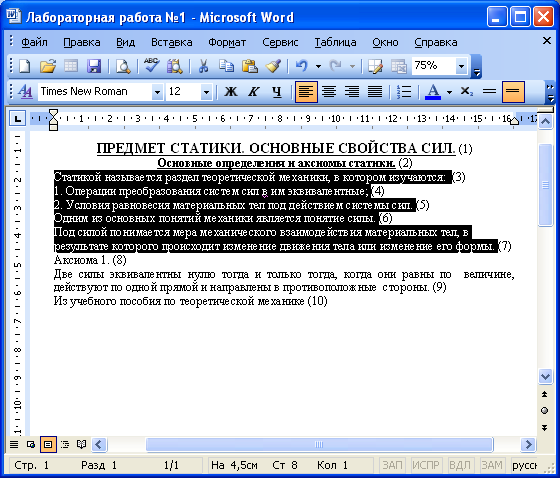Open Print Preview with the magnifier icon
The image size is (560, 478).
123,66
